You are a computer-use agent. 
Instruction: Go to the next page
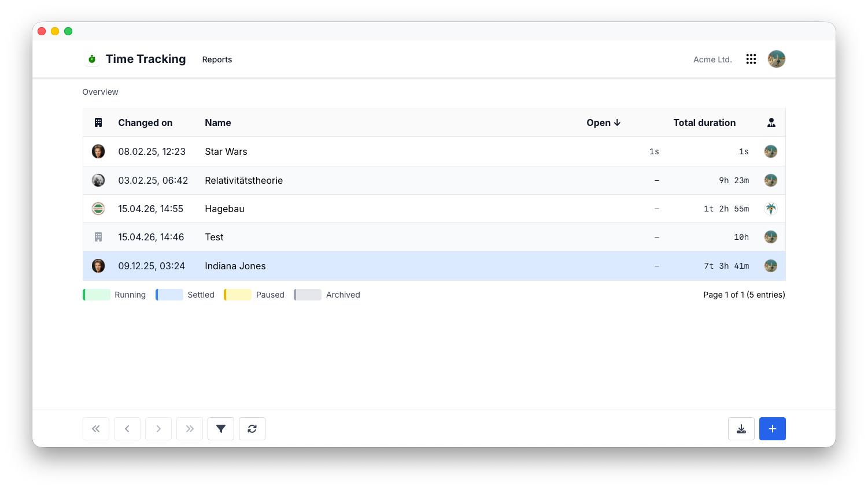coord(158,429)
